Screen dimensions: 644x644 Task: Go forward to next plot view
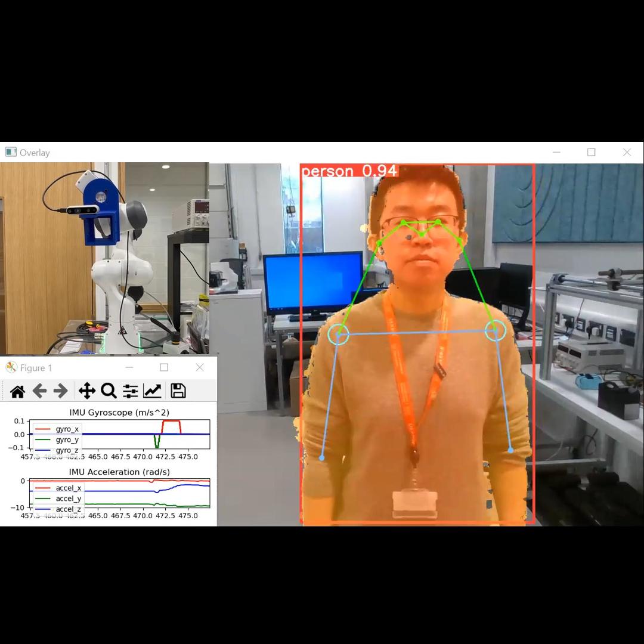coord(61,391)
